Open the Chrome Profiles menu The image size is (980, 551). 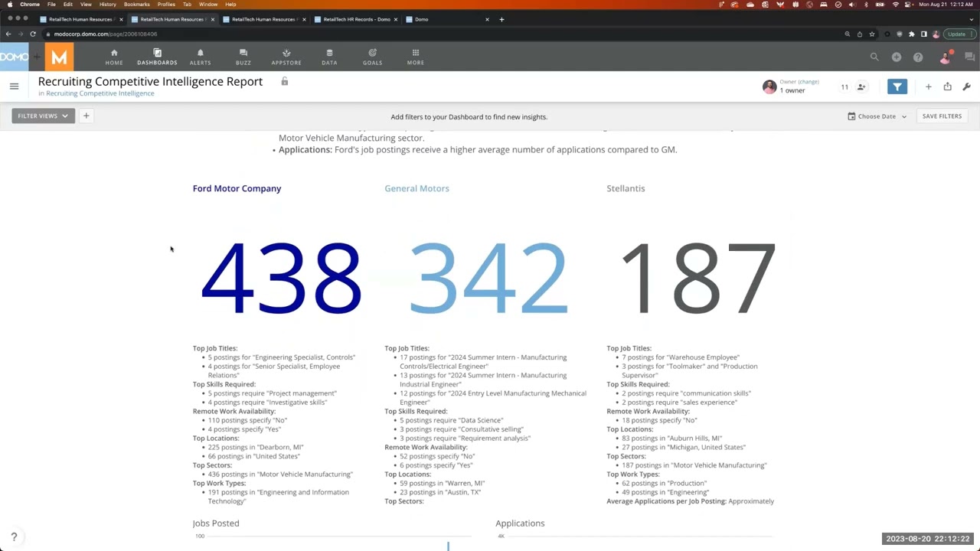(166, 5)
